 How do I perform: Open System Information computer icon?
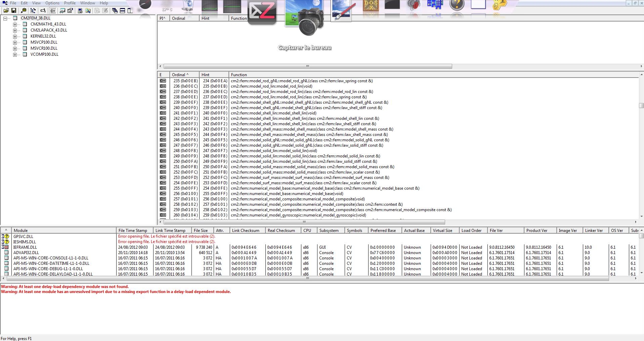(80, 10)
